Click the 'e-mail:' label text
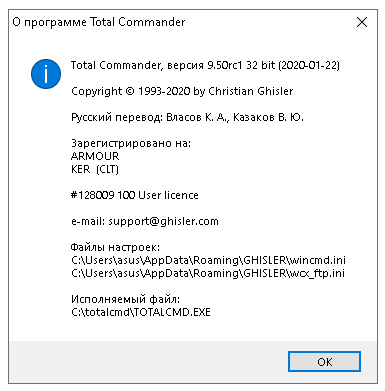The image size is (385, 391). click(88, 221)
